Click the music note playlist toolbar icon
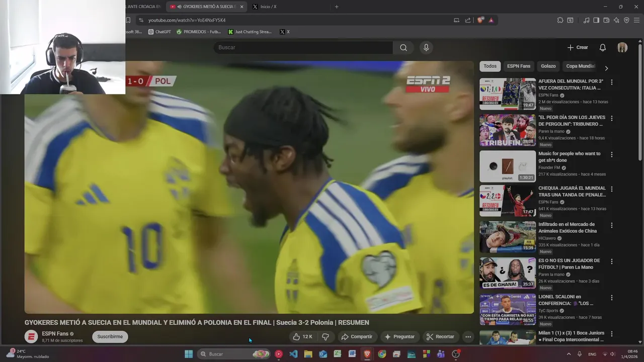Image resolution: width=644 pixels, height=362 pixels. (586, 20)
